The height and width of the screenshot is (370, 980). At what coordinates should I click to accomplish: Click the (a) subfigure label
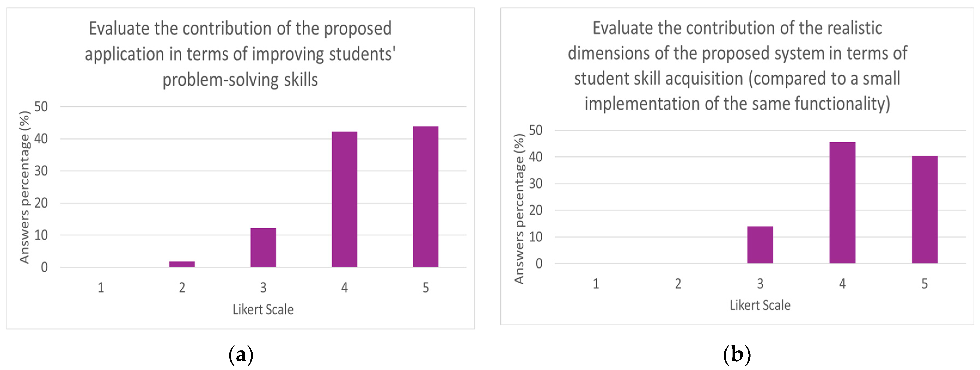240,354
